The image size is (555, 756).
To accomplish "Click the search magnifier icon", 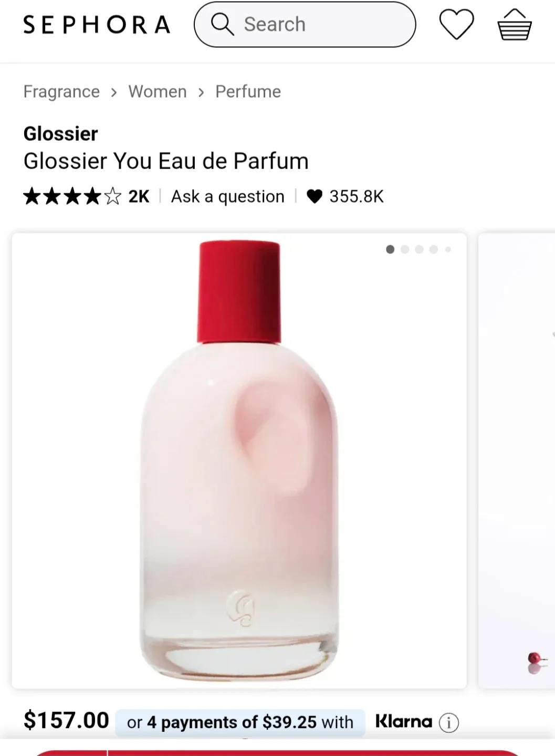I will (x=222, y=24).
